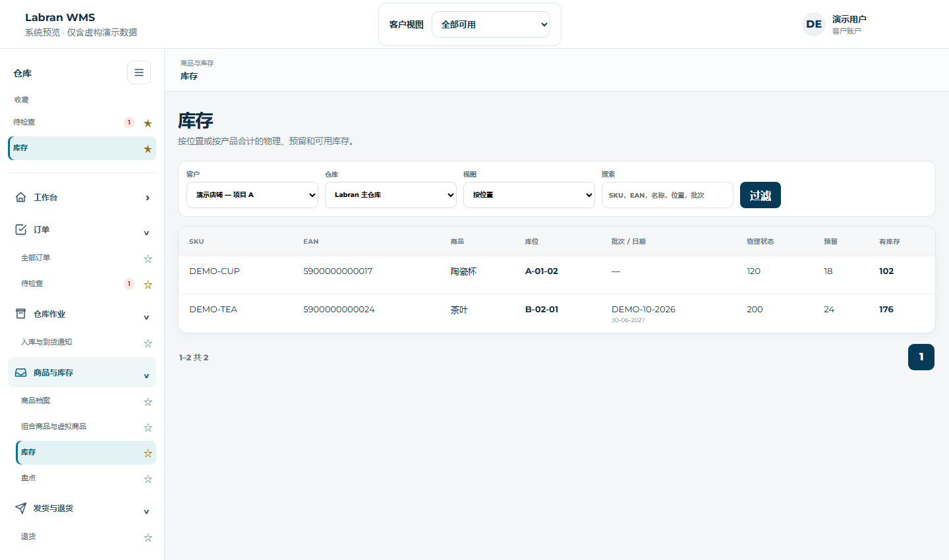Collapse the 发货与退货 section chevron
Image resolution: width=949 pixels, height=560 pixels.
point(146,511)
